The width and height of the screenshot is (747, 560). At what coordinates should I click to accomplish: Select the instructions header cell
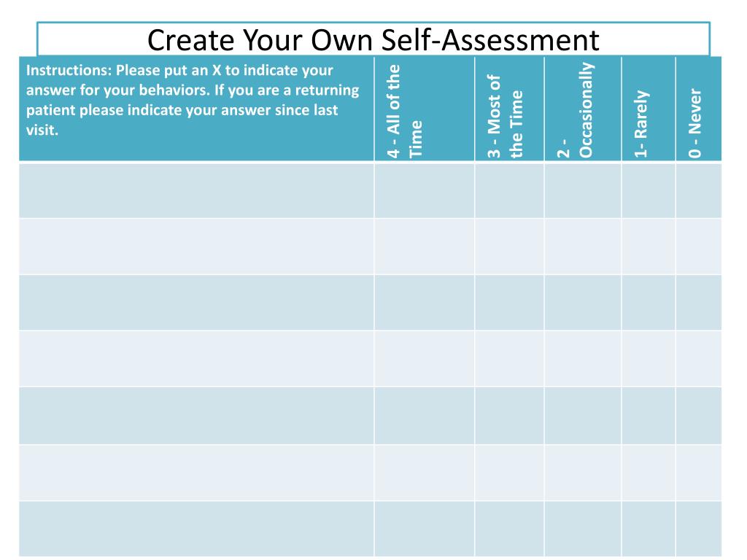click(x=196, y=109)
